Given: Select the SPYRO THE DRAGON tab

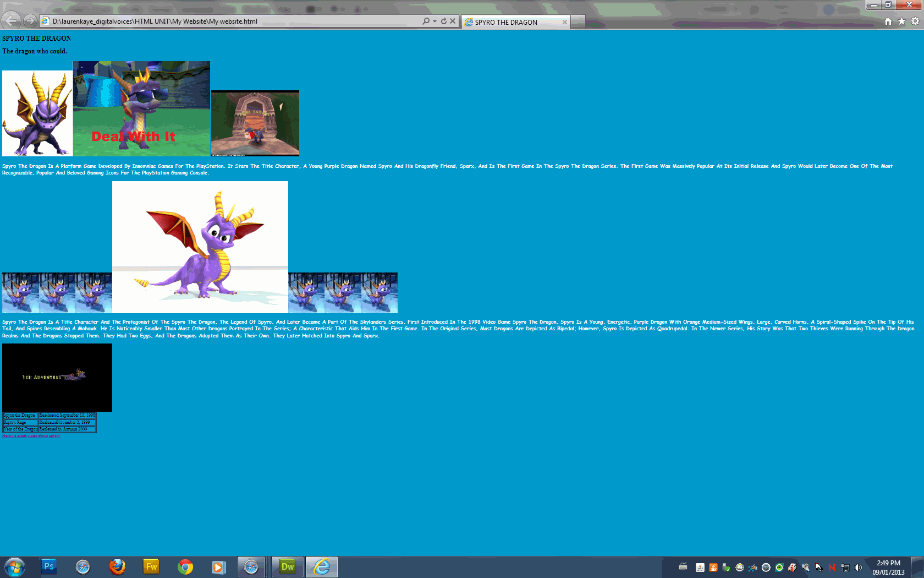Looking at the screenshot, I should [x=515, y=22].
